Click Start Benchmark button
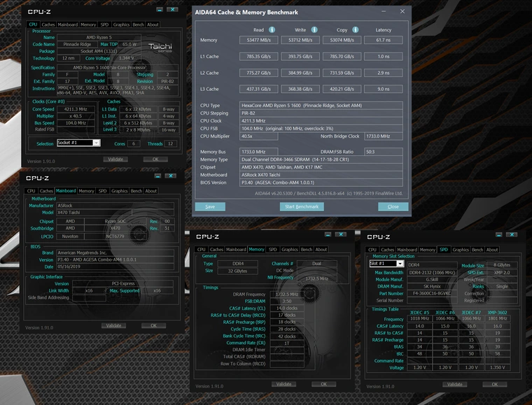The width and height of the screenshot is (532, 405). (302, 207)
